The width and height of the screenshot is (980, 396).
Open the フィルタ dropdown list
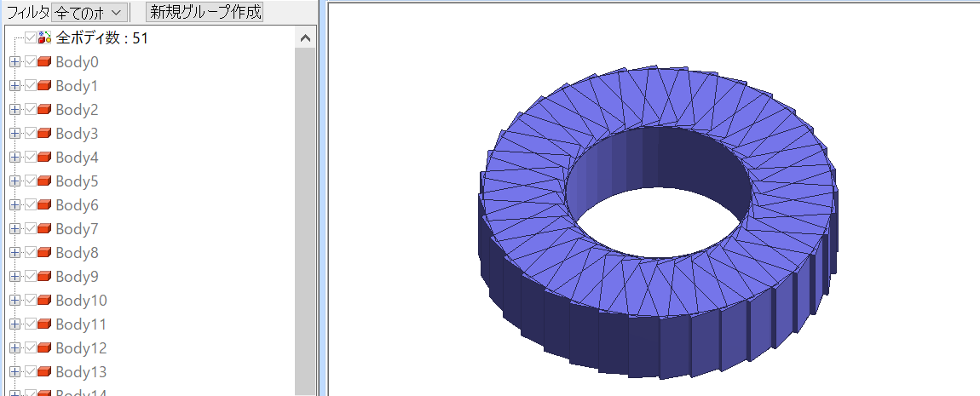pyautogui.click(x=89, y=12)
